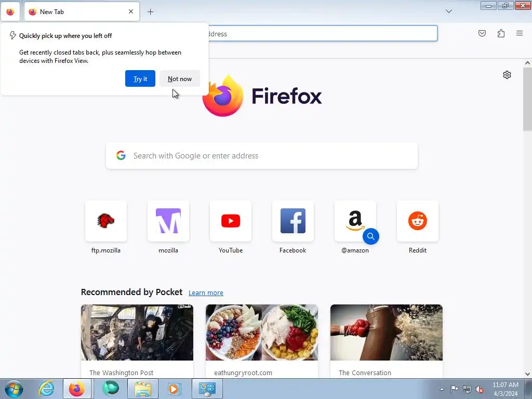532x399 pixels.
Task: Open the Control Panel taskbar button
Action: coord(207,389)
